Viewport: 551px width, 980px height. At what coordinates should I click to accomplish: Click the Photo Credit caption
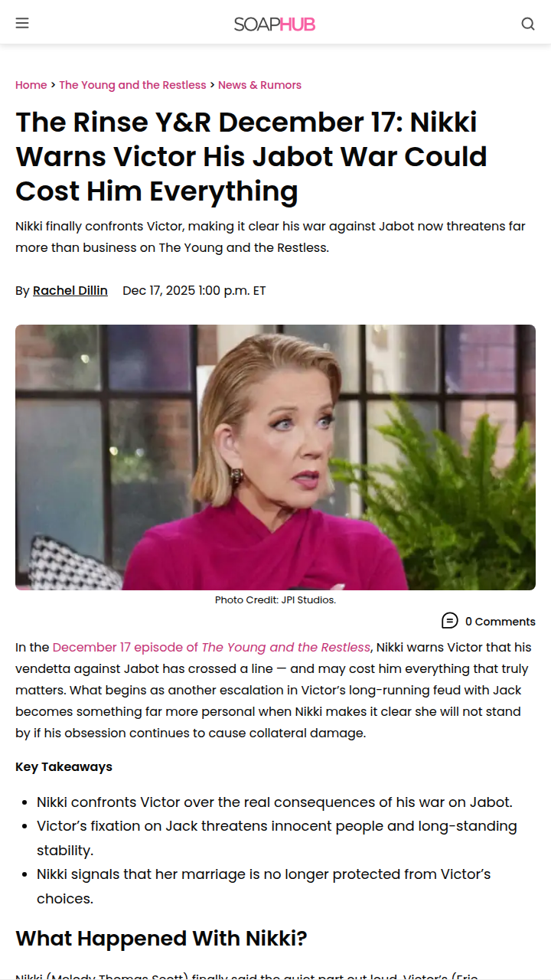(x=275, y=599)
